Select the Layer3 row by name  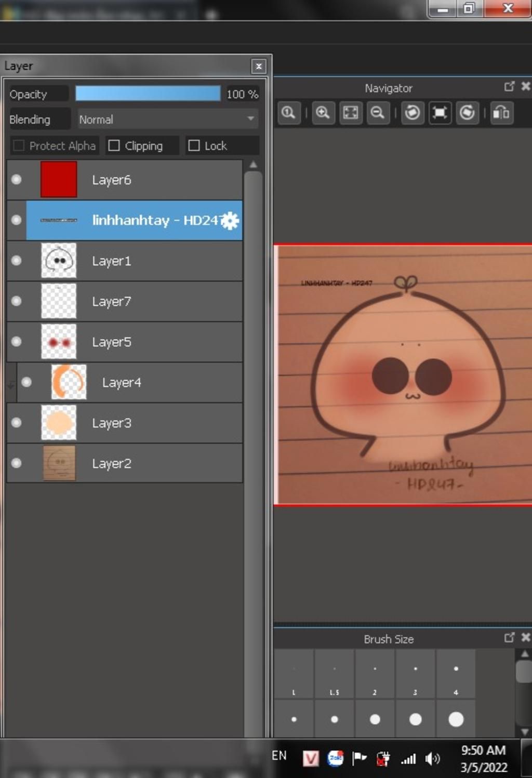coord(112,423)
